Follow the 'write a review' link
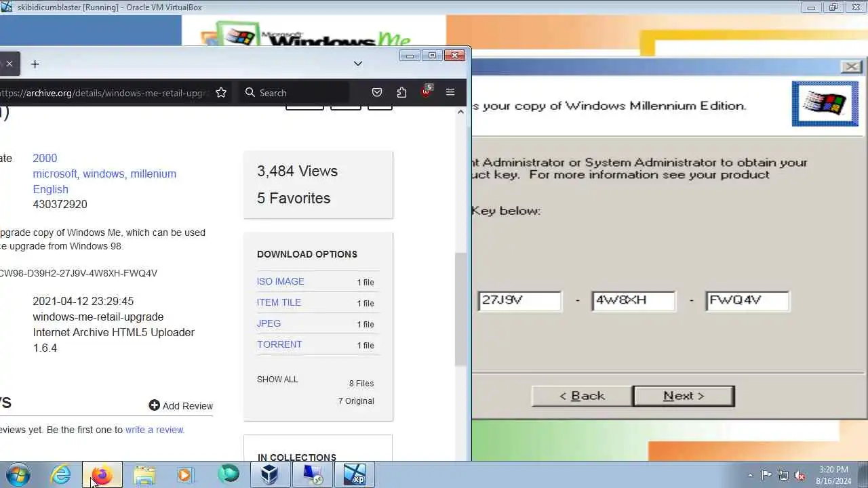868x488 pixels. (x=155, y=430)
